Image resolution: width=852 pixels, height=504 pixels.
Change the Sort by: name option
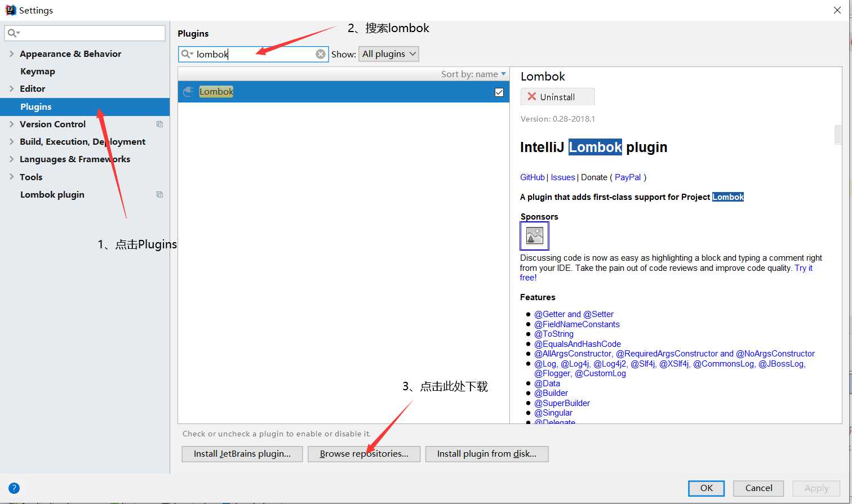point(473,74)
